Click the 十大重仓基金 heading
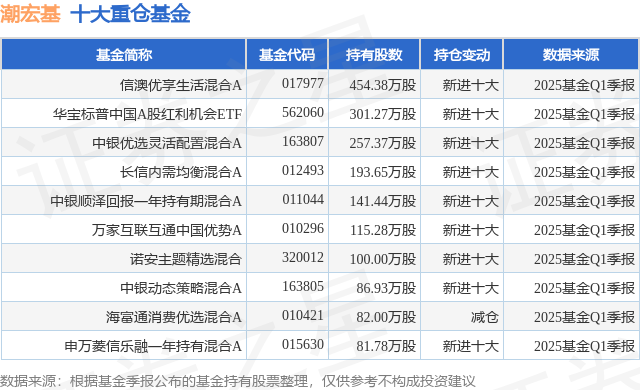The width and height of the screenshot is (640, 390). click(x=130, y=14)
